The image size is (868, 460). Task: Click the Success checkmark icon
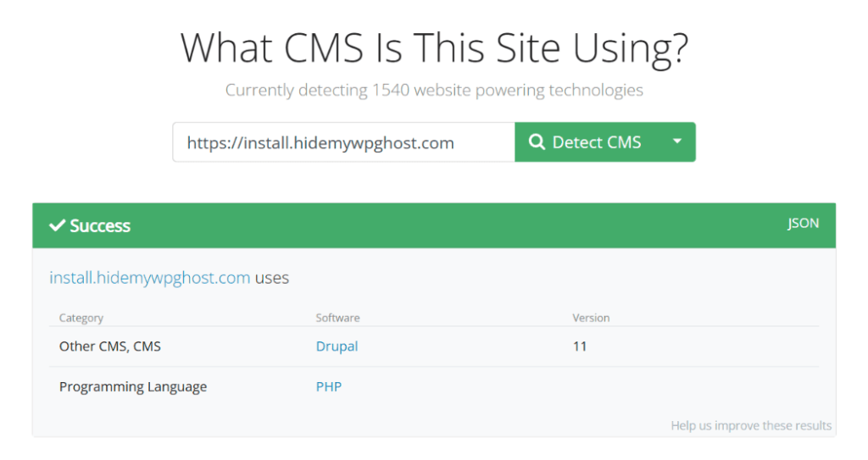57,225
